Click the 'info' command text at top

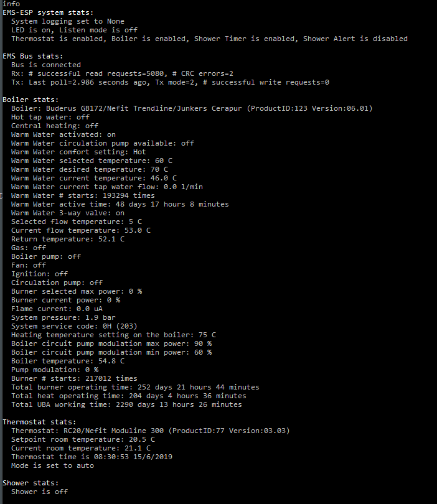(x=11, y=4)
